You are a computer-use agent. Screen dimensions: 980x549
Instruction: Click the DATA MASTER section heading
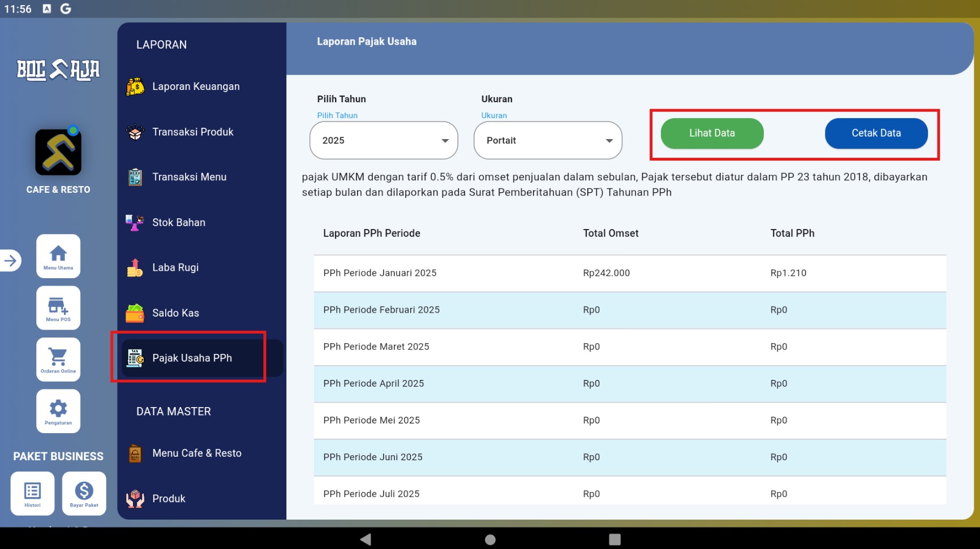(174, 412)
